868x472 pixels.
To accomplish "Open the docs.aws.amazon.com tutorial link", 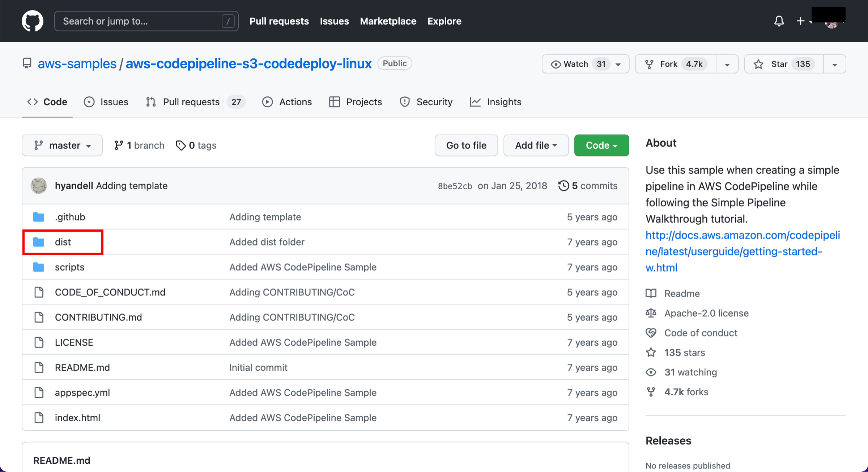I will (743, 251).
